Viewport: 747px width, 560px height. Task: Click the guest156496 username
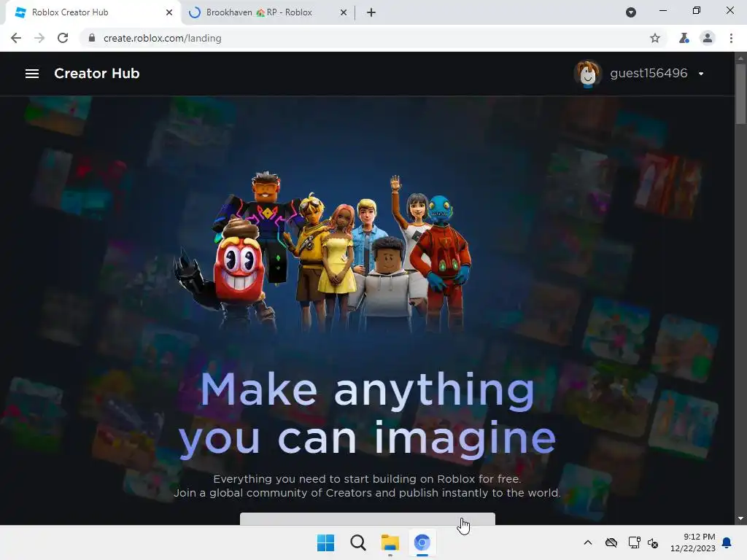click(x=649, y=74)
